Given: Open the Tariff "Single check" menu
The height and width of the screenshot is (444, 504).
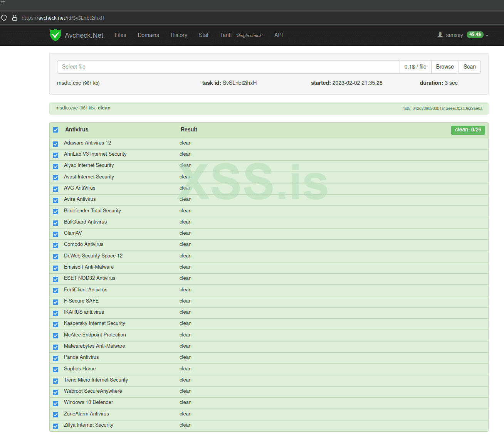Looking at the screenshot, I should click(241, 35).
